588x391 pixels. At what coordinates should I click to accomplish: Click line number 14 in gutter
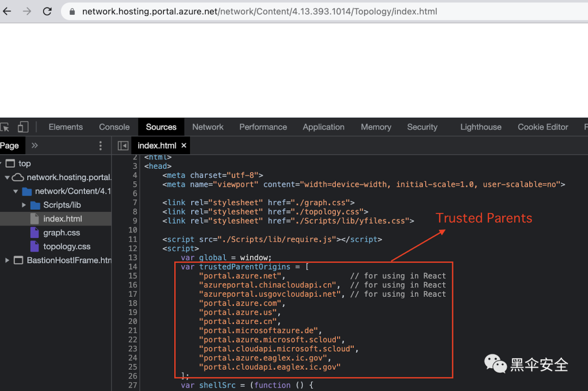(x=133, y=267)
